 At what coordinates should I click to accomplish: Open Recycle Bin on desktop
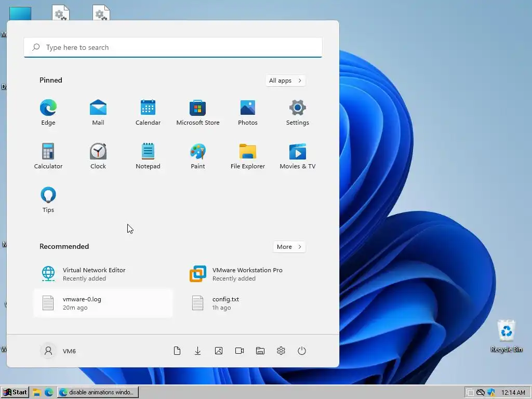(x=506, y=336)
